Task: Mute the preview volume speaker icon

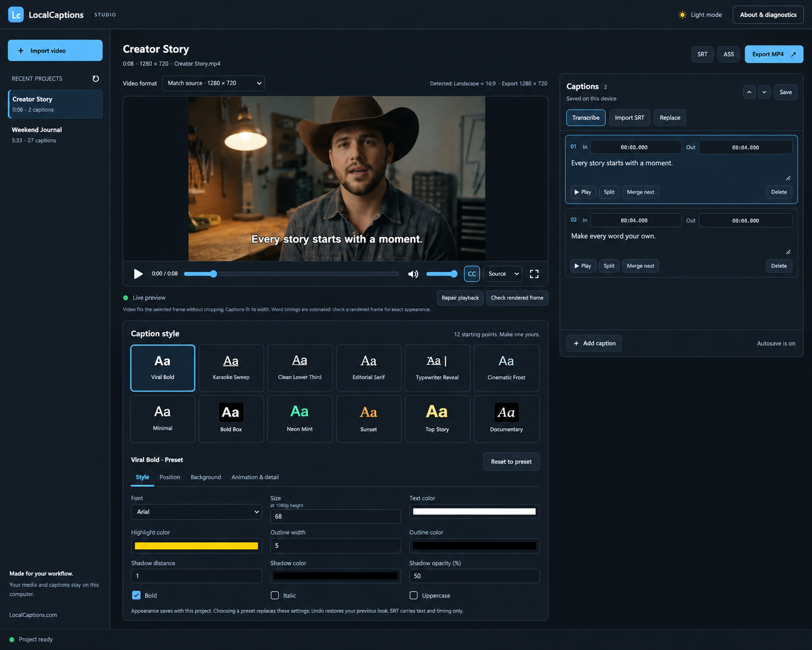Action: [413, 273]
